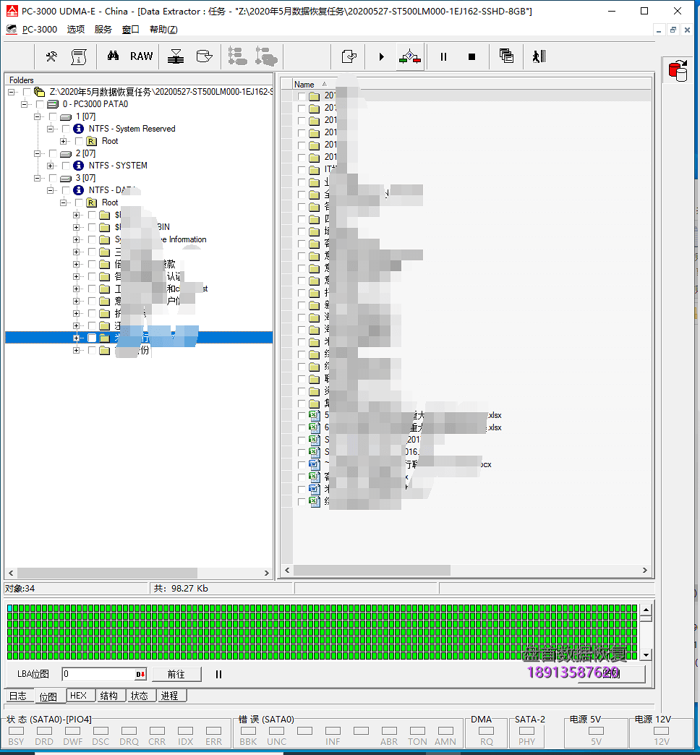Tick the checkbox of the highlighted blue folder row
The width and height of the screenshot is (700, 755).
click(92, 338)
